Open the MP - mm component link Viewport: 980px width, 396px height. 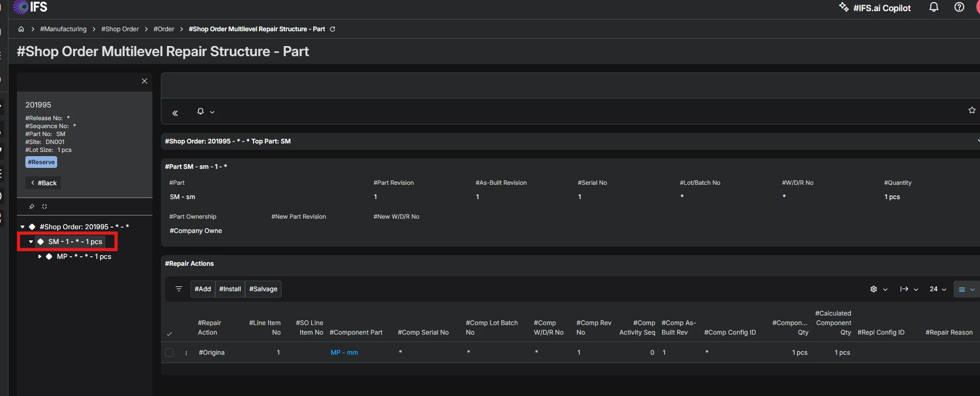[344, 353]
